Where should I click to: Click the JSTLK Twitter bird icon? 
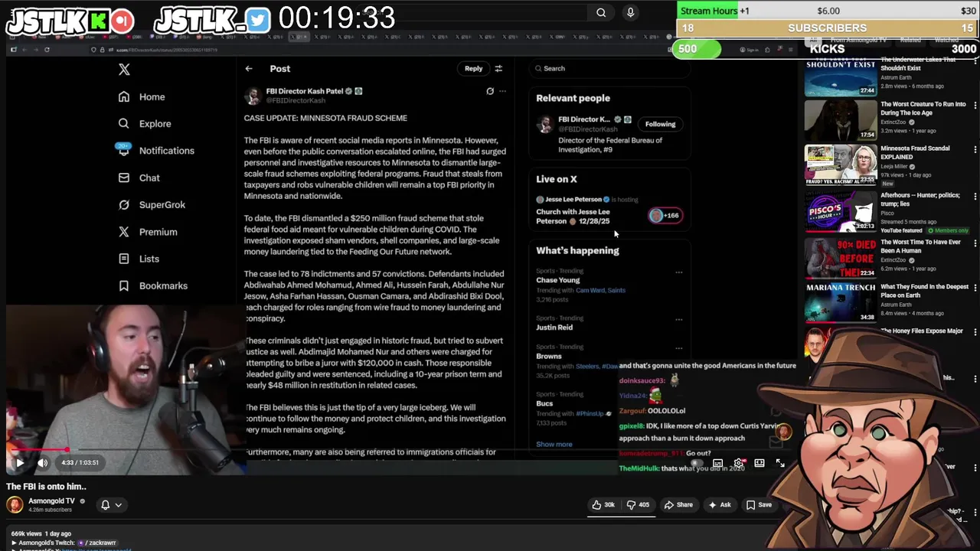[258, 21]
